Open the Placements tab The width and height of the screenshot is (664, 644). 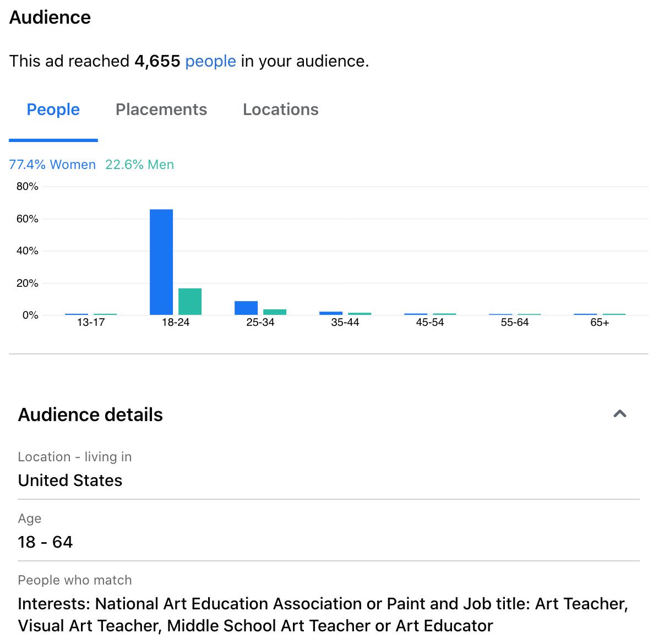tap(161, 110)
